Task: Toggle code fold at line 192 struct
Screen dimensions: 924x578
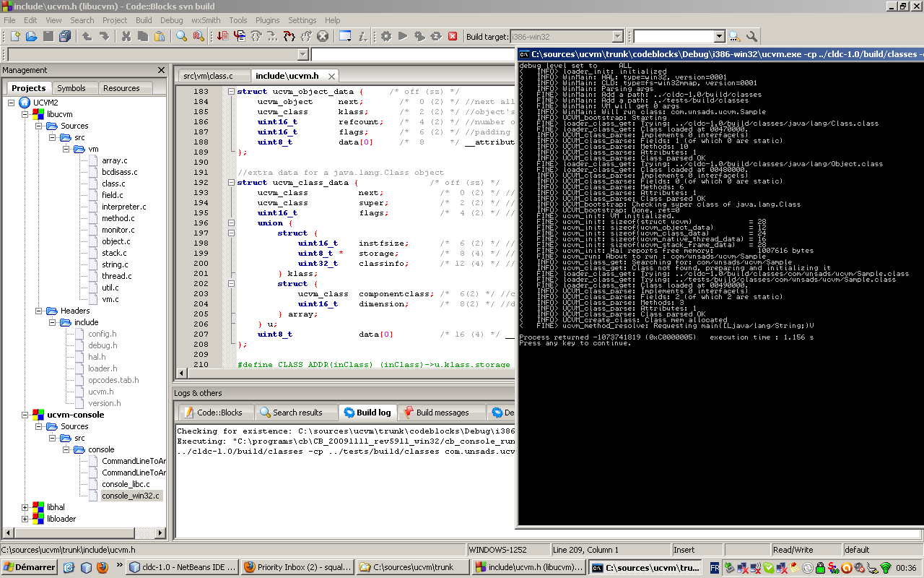Action: coord(230,183)
